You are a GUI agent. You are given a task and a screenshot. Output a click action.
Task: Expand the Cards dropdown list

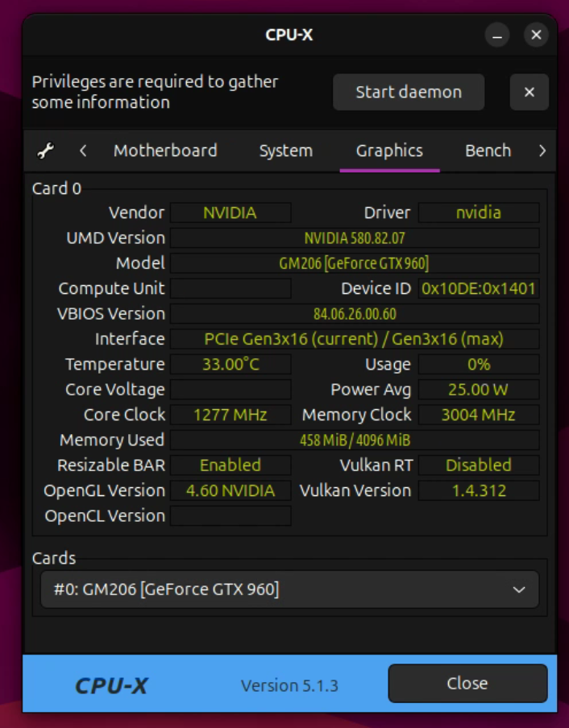click(289, 589)
